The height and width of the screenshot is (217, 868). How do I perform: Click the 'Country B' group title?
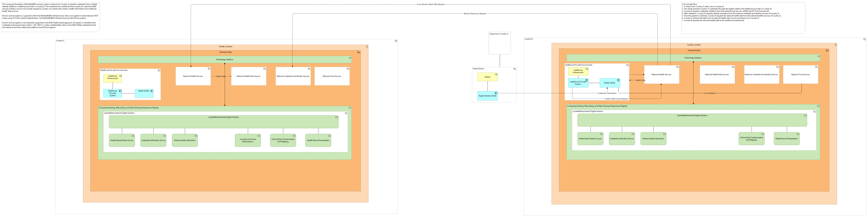click(x=529, y=39)
